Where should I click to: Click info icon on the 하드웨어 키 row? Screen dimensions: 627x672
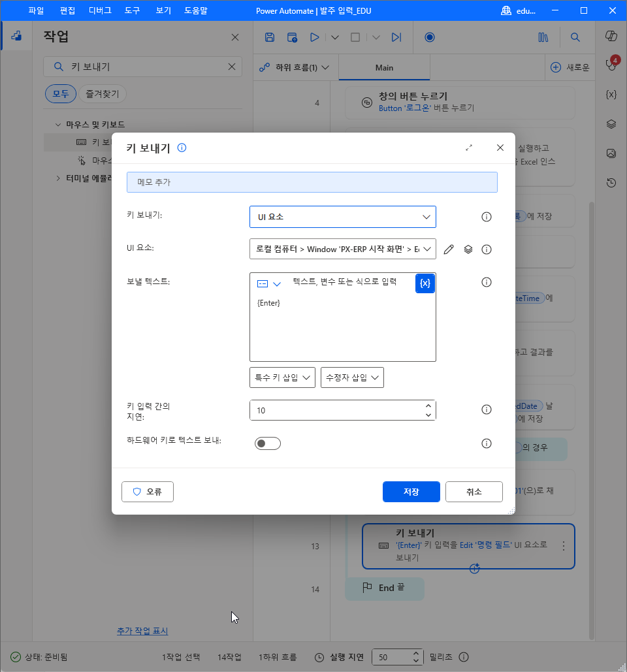(x=487, y=443)
